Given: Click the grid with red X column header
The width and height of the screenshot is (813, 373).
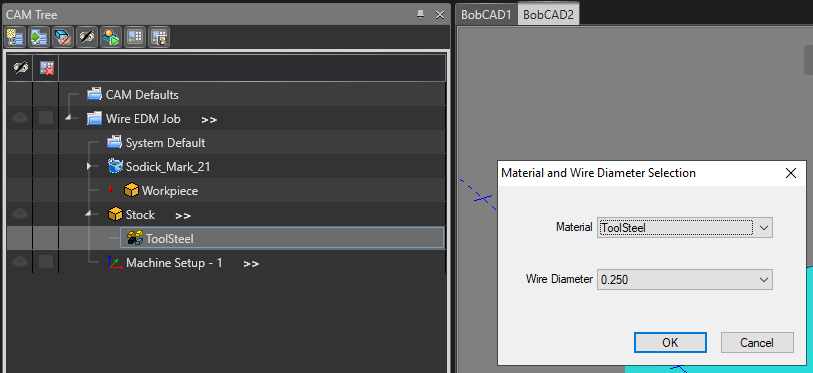Looking at the screenshot, I should pyautogui.click(x=47, y=68).
